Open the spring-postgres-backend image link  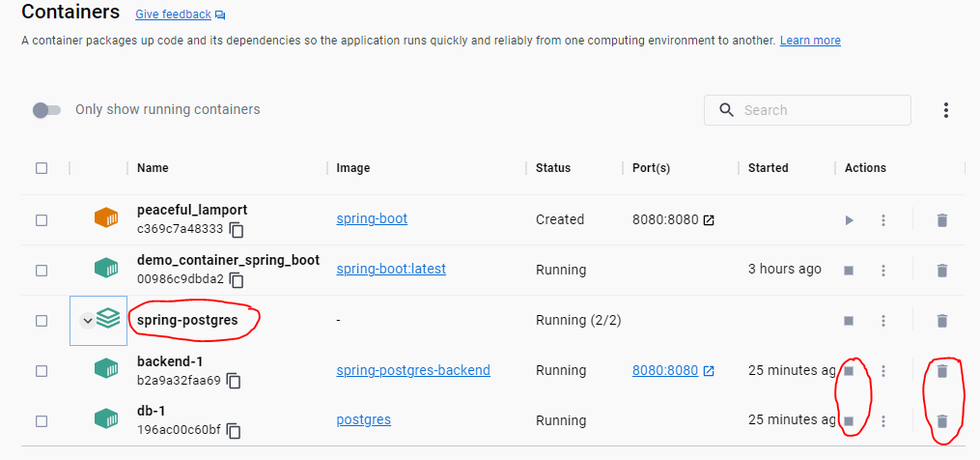click(413, 370)
